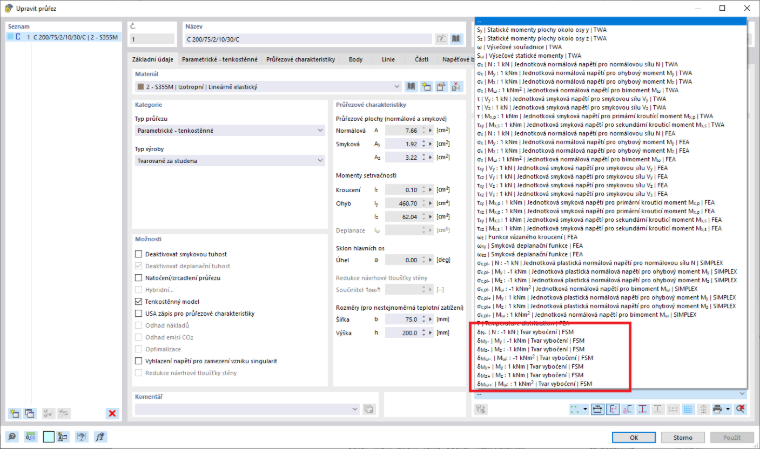The height and width of the screenshot is (449, 760).
Task: Click the light cyan background color swatch
Action: coord(48,437)
